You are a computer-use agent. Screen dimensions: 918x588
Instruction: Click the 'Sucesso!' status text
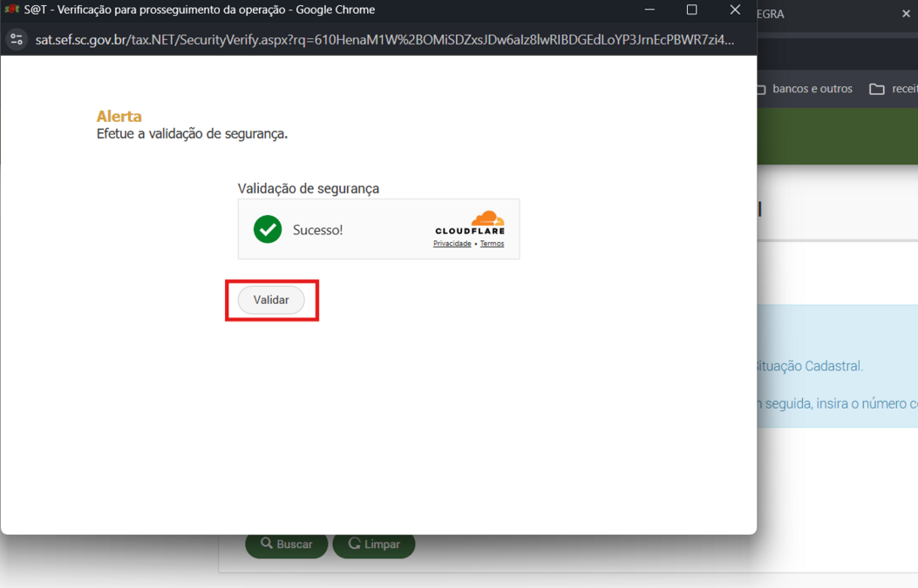pyautogui.click(x=317, y=230)
